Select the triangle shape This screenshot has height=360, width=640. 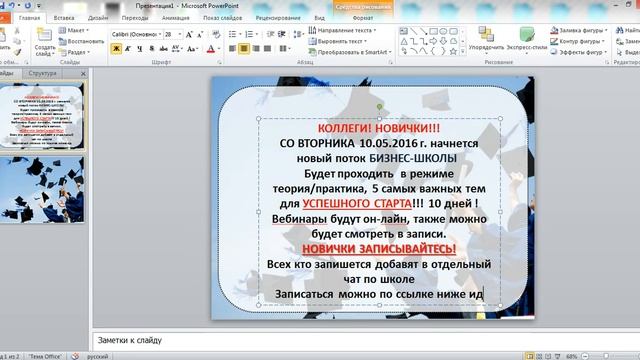[404, 41]
